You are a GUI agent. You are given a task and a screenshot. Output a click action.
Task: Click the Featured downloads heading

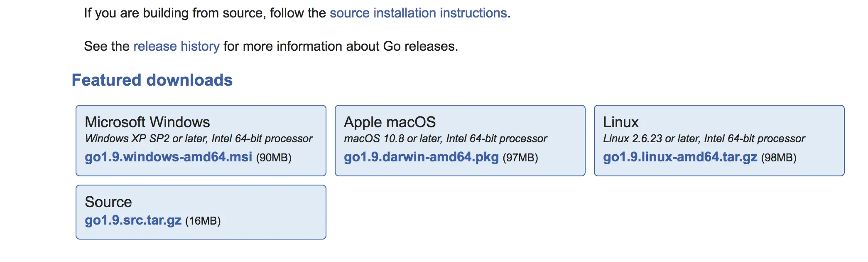(152, 80)
